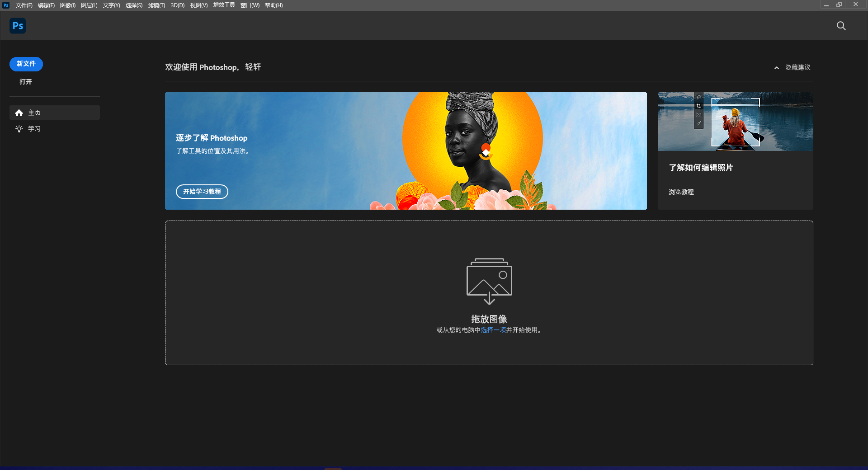Click the image icon inside the drop zone
This screenshot has width=868, height=470.
pos(489,280)
